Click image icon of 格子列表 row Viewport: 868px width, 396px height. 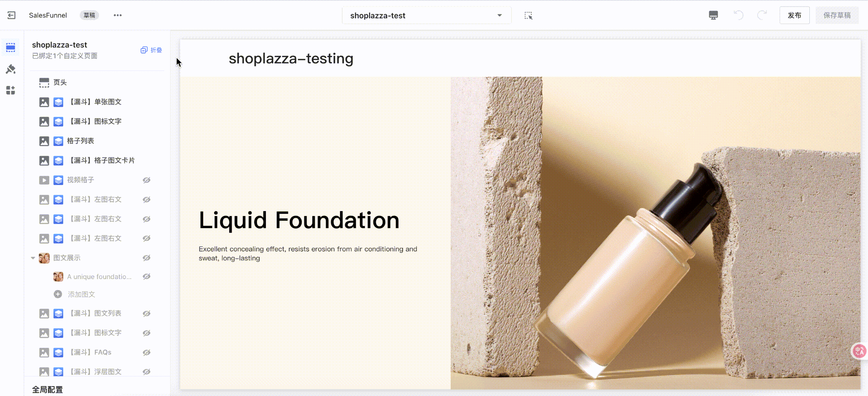[x=44, y=141]
